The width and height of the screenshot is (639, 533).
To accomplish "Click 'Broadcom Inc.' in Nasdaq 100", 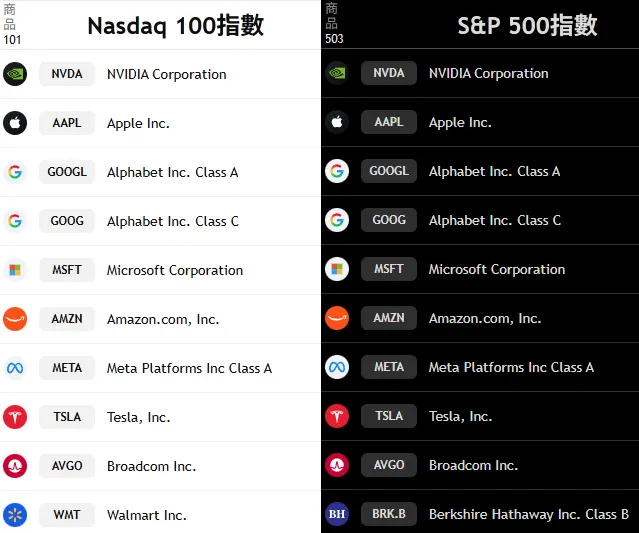I will pyautogui.click(x=152, y=466).
